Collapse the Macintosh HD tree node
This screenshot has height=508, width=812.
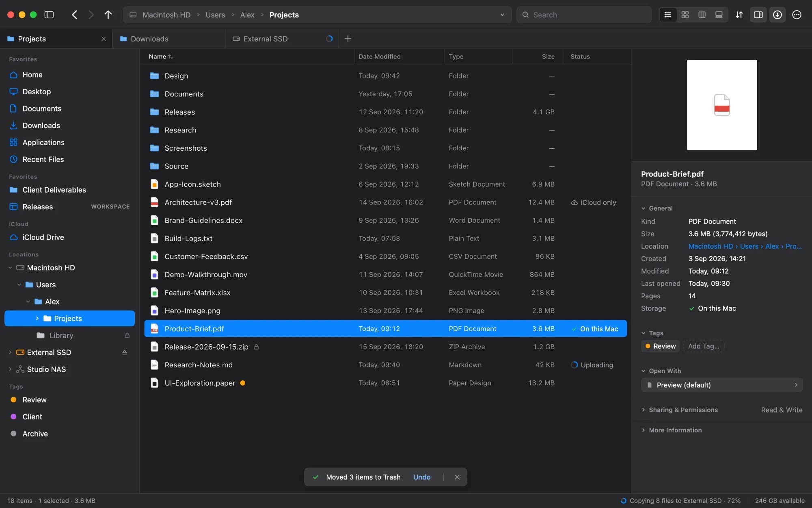tap(10, 268)
